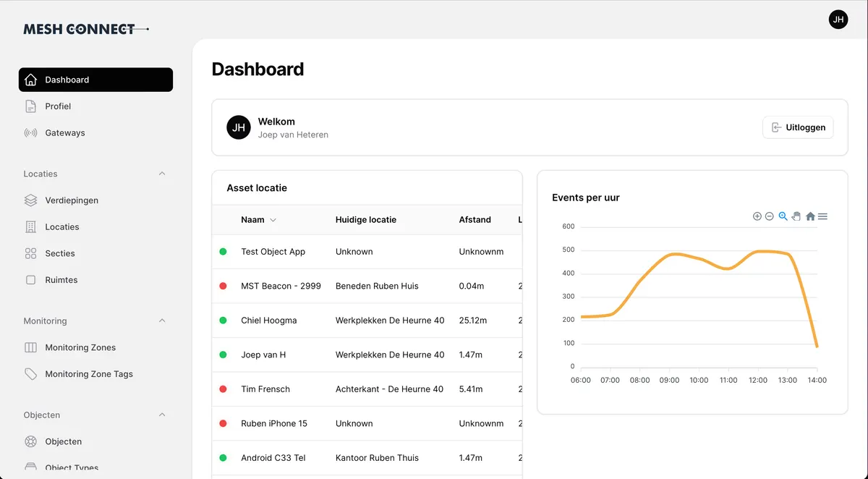Open Verdiepingen via its layers icon
868x479 pixels.
coord(30,200)
